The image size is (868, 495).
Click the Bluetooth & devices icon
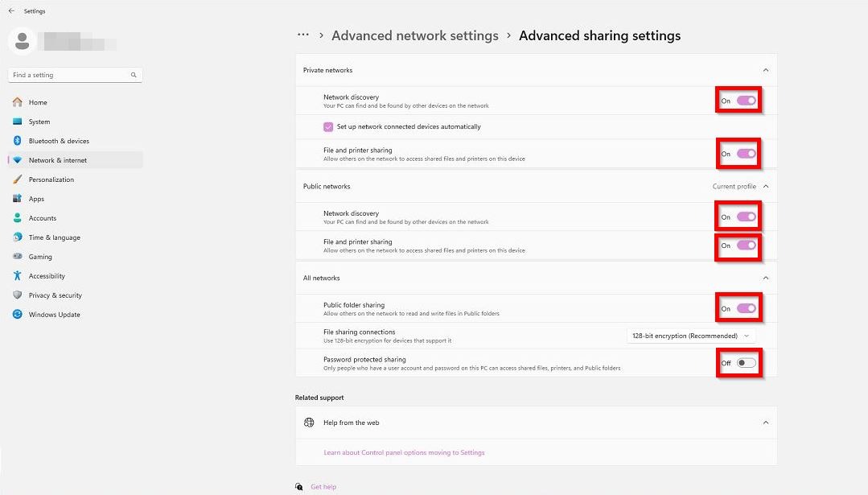[18, 141]
